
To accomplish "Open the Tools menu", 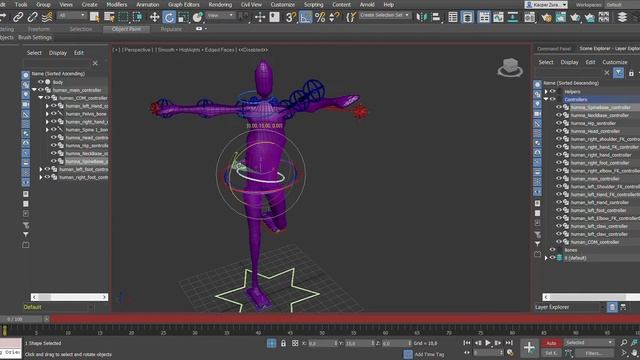I will point(21,4).
